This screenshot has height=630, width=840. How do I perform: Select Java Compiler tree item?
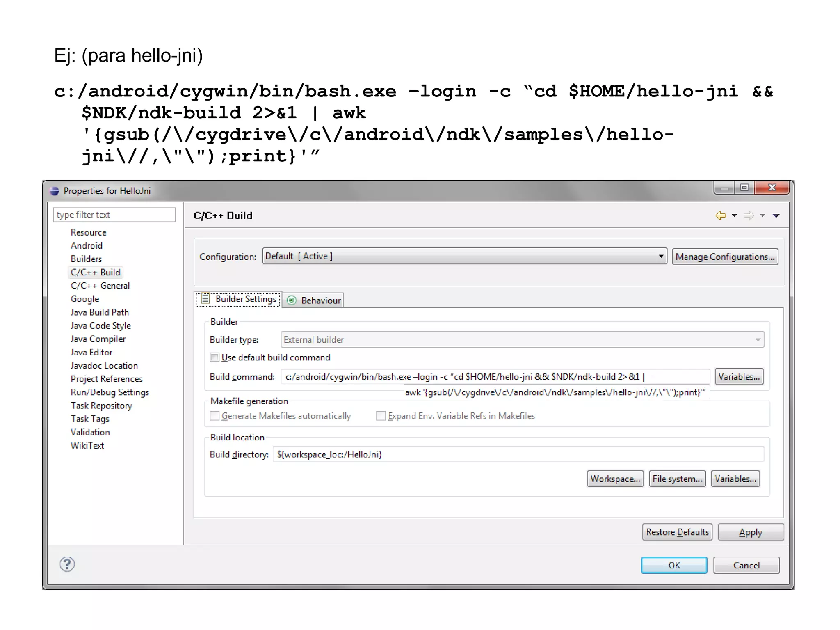coord(98,339)
